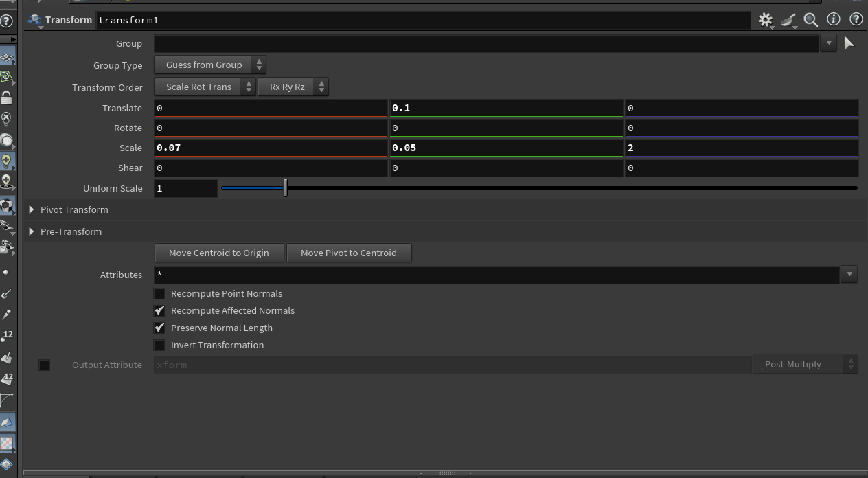The image size is (868, 478).
Task: Click the Scale X field showing 0.07
Action: pos(271,148)
